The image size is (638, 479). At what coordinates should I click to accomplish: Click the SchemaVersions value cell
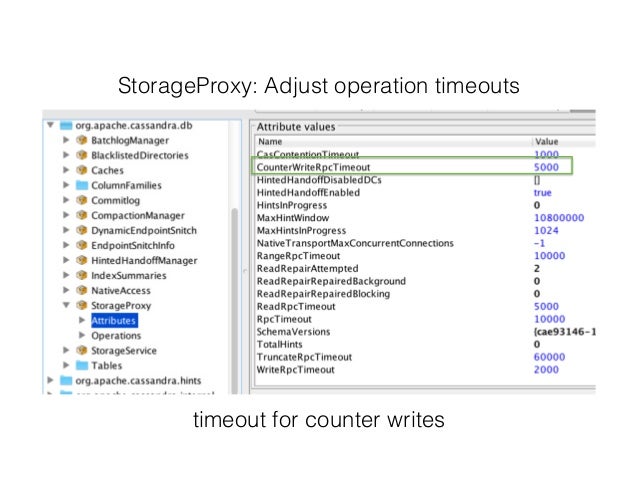[x=564, y=332]
